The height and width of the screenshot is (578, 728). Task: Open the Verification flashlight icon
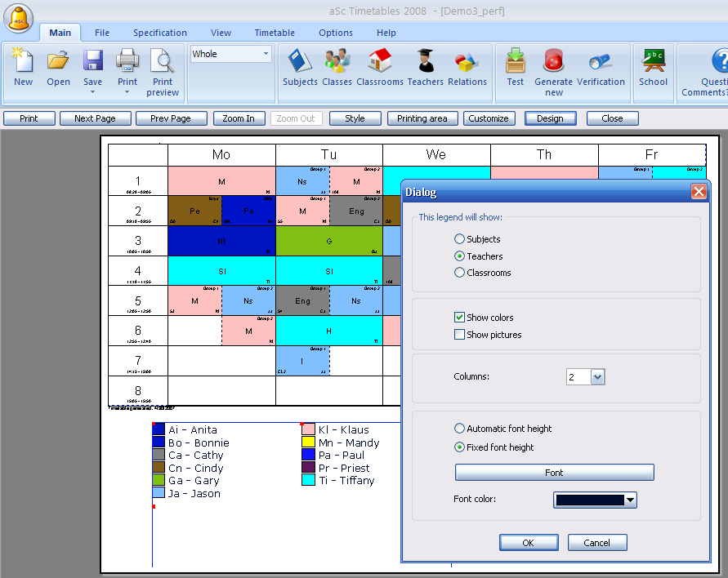pos(601,62)
